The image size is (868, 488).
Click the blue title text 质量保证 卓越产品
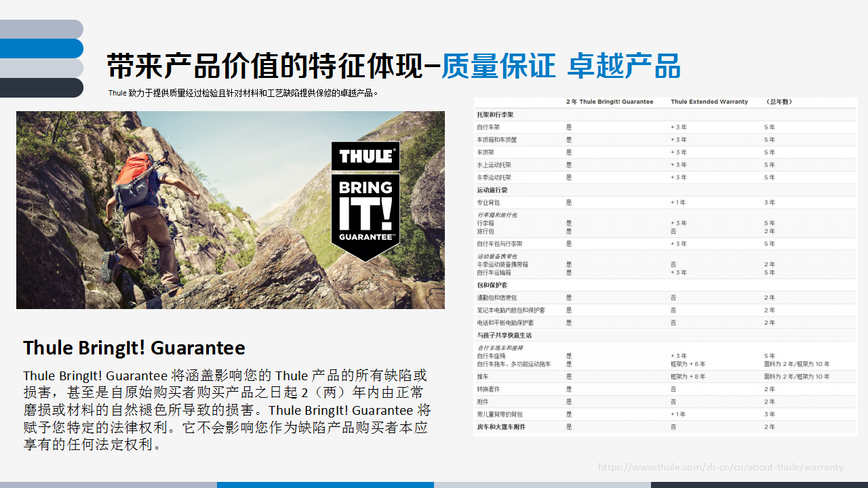pyautogui.click(x=561, y=66)
